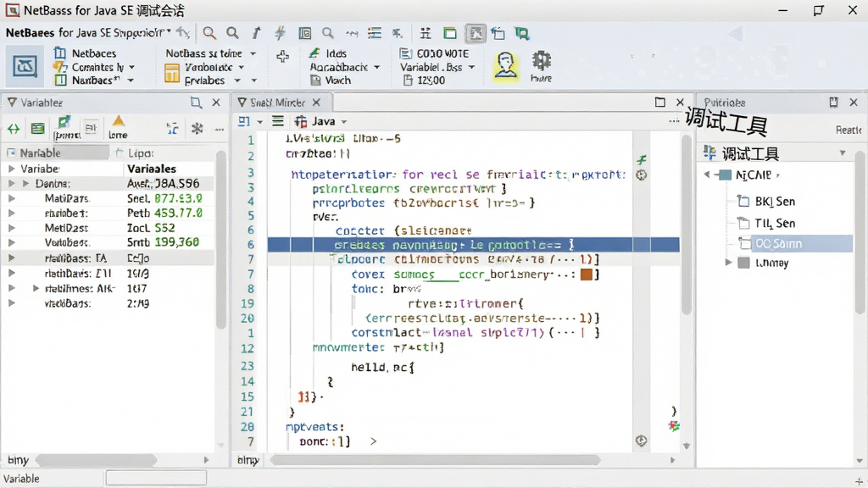Click the yellow user avatar icon

click(505, 66)
